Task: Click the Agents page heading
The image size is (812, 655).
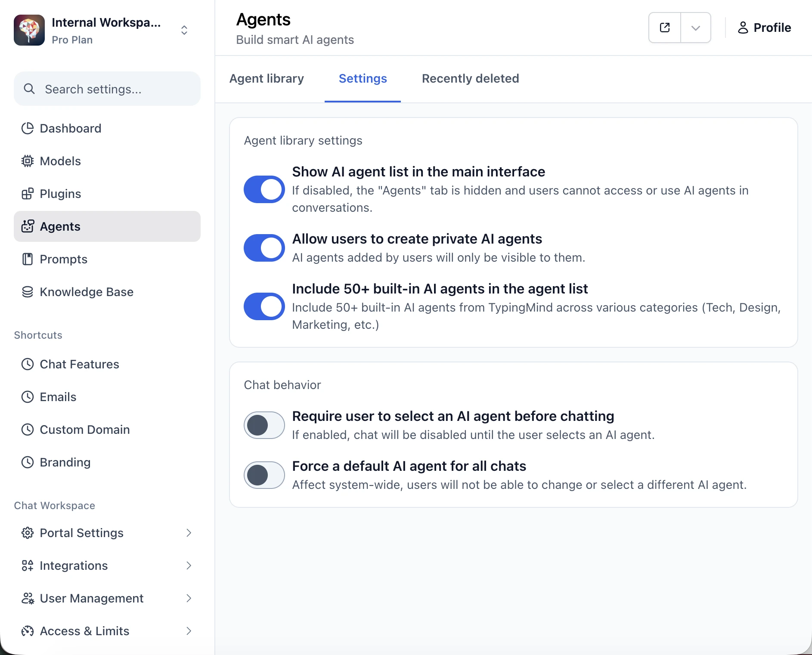Action: coord(263,20)
